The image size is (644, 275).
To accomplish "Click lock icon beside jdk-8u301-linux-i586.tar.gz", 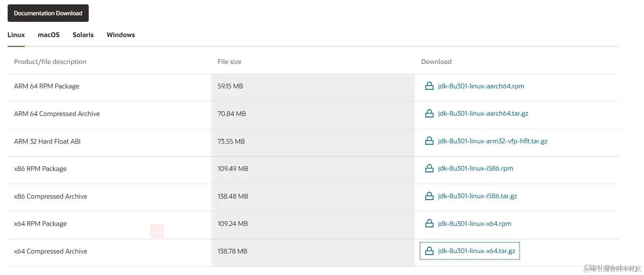I will (429, 196).
